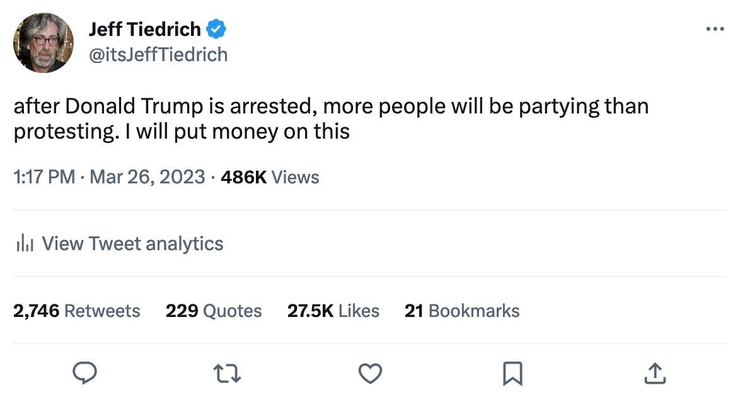Screen dimensions: 740x397
Task: Click the @itsJeffTiedrich handle
Action: coord(158,55)
